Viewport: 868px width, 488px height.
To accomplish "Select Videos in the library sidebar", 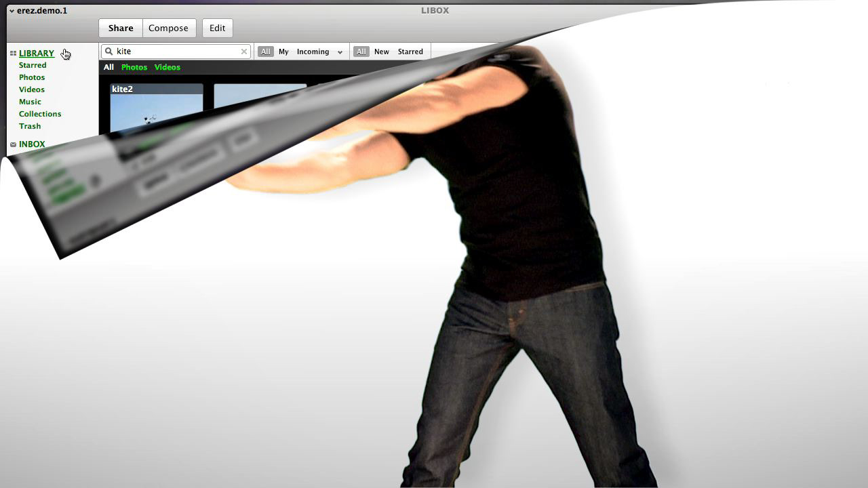I will click(x=32, y=90).
